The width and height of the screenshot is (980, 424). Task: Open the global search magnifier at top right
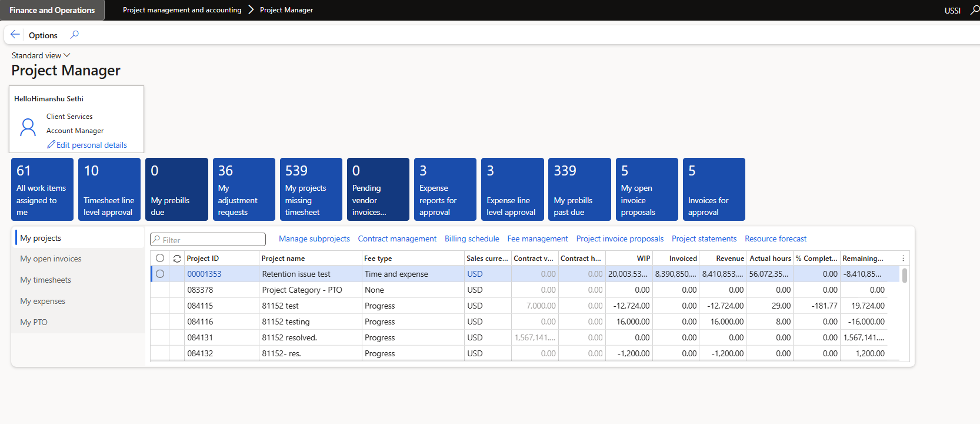tap(975, 10)
